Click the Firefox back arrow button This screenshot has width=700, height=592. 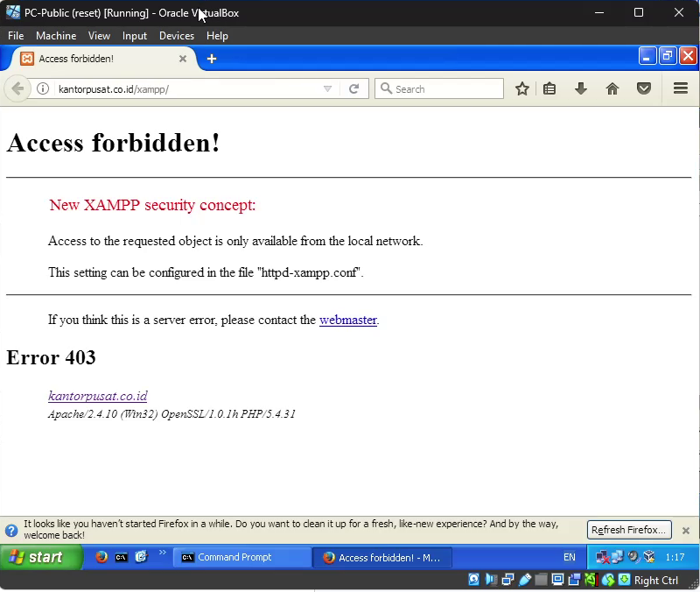(17, 88)
